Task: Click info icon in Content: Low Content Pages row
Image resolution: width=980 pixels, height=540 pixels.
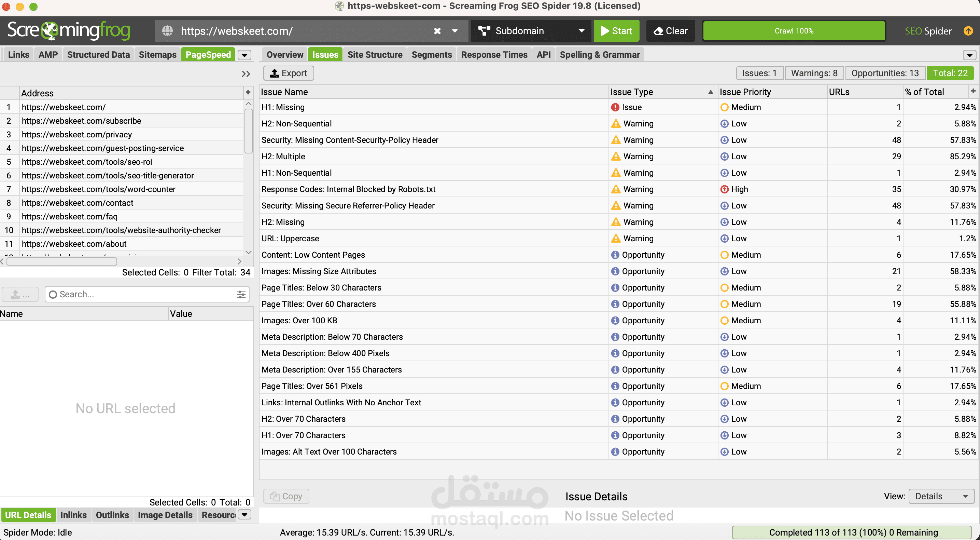Action: point(615,255)
